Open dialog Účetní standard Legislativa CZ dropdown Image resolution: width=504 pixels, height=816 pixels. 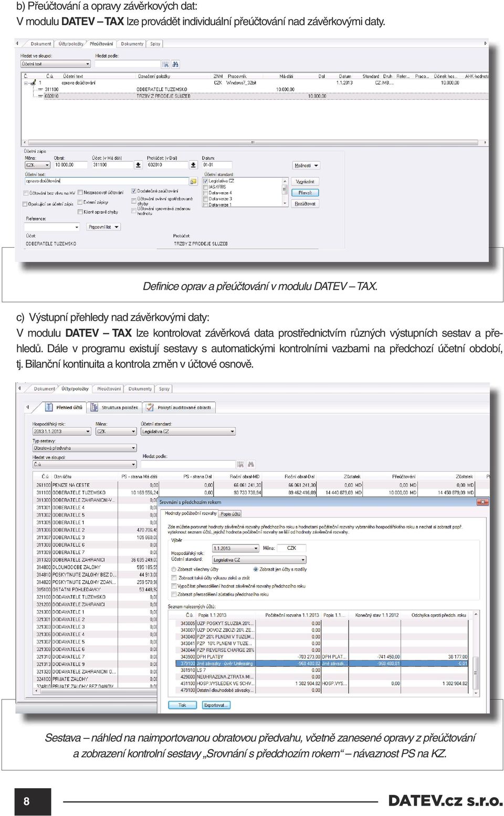pos(259,560)
